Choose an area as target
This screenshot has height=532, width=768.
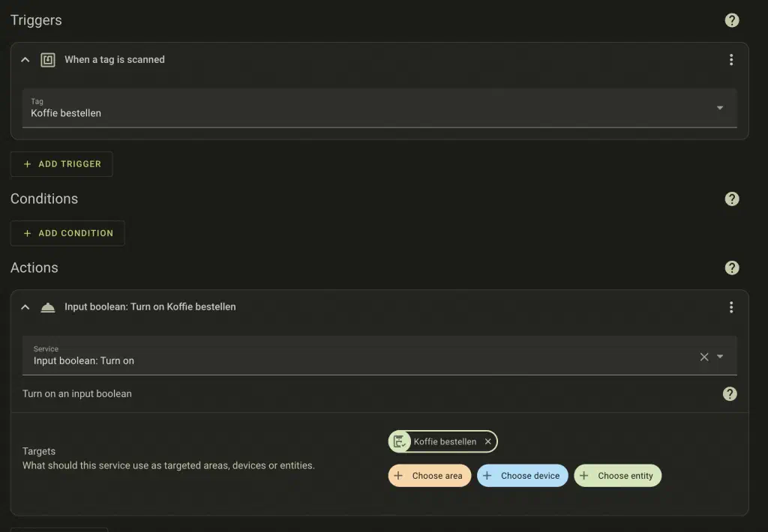(x=429, y=476)
